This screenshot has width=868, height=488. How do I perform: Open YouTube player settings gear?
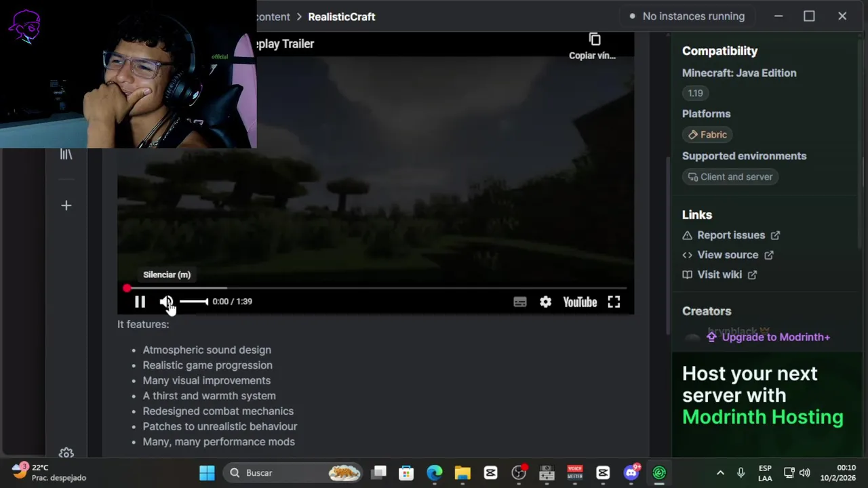[x=546, y=302]
